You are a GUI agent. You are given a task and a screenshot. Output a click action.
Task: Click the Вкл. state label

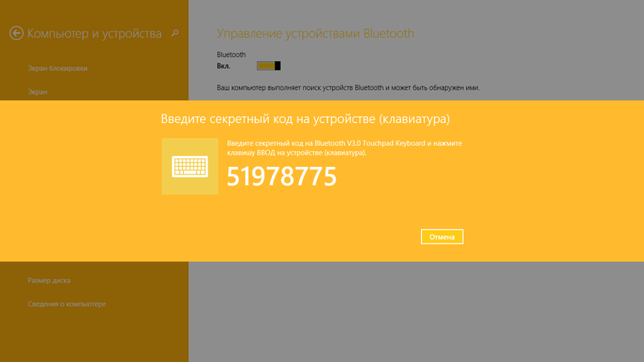(224, 66)
